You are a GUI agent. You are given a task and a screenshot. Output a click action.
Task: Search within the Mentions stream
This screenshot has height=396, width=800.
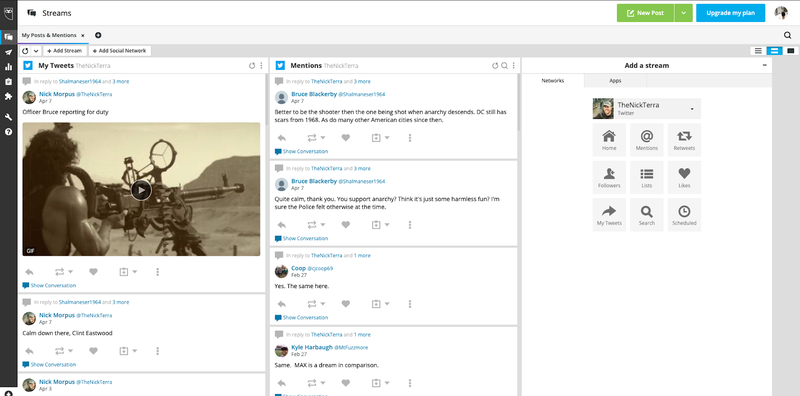click(504, 66)
